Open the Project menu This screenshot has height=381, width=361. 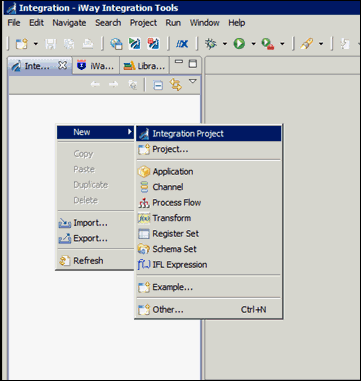143,23
